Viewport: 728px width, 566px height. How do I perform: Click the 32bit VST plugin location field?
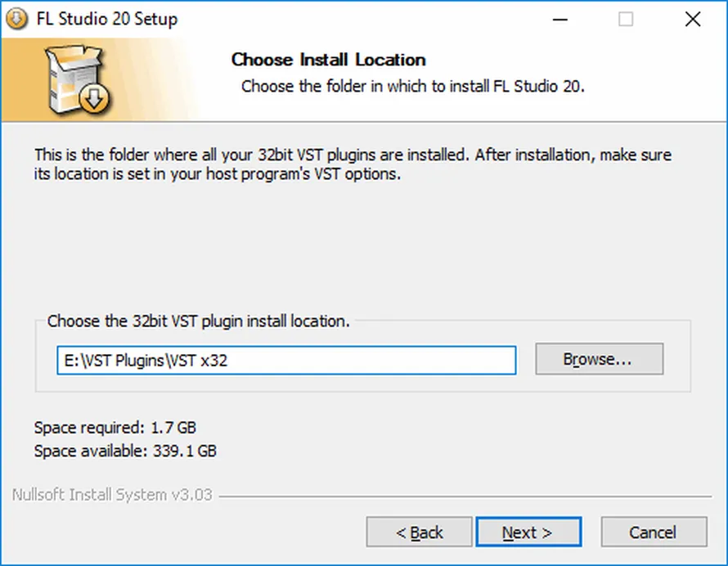286,361
